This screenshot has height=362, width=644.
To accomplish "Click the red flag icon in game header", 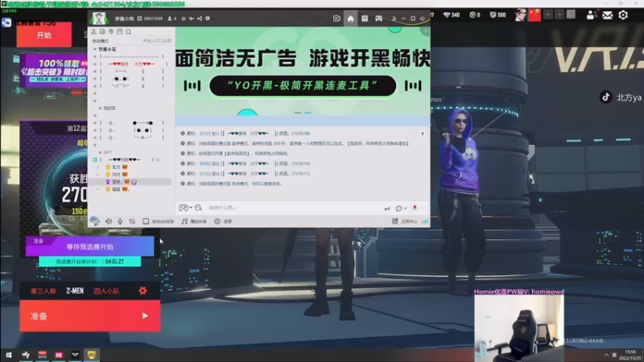I will 535,15.
